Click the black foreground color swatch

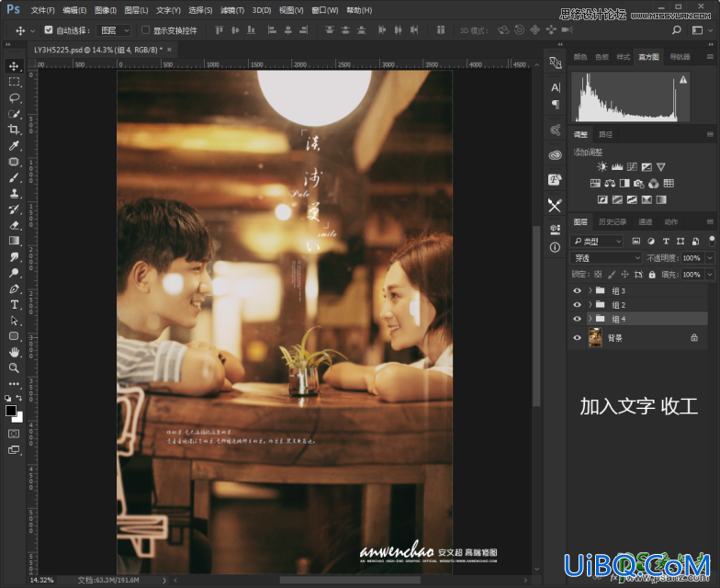[11, 411]
